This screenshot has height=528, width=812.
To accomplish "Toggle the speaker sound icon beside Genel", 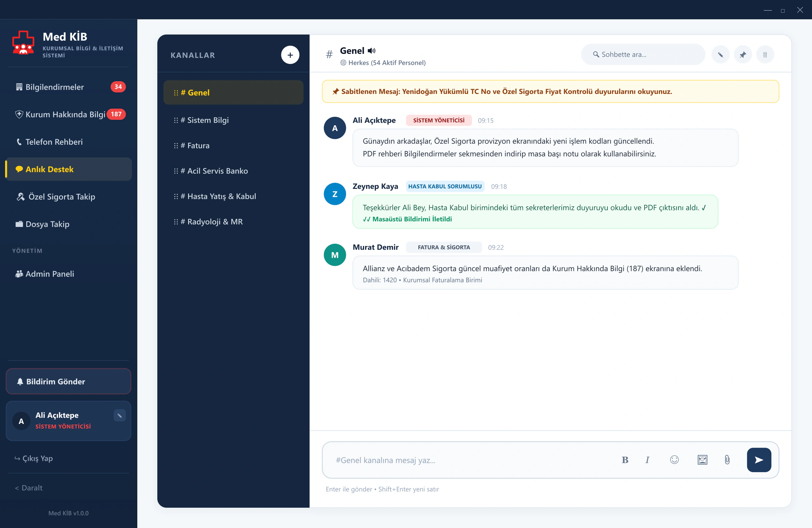I will pos(371,51).
